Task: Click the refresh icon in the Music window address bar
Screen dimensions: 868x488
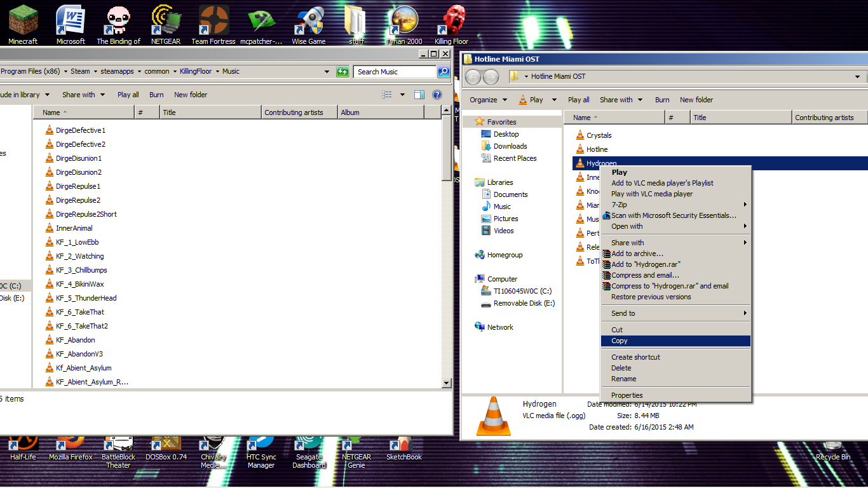Action: coord(342,72)
